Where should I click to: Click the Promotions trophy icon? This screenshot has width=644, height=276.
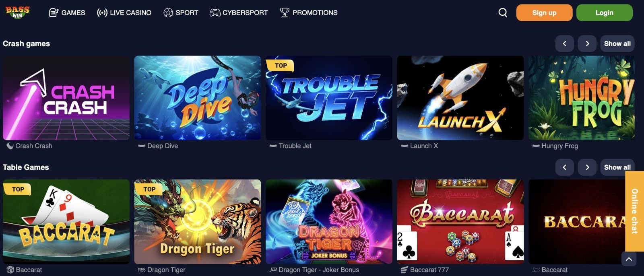pyautogui.click(x=285, y=12)
